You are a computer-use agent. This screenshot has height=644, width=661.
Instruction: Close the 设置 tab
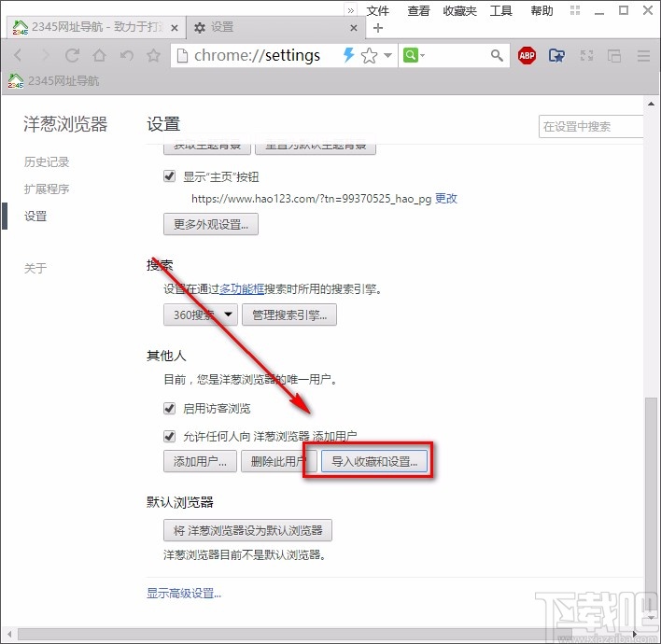coord(354,28)
